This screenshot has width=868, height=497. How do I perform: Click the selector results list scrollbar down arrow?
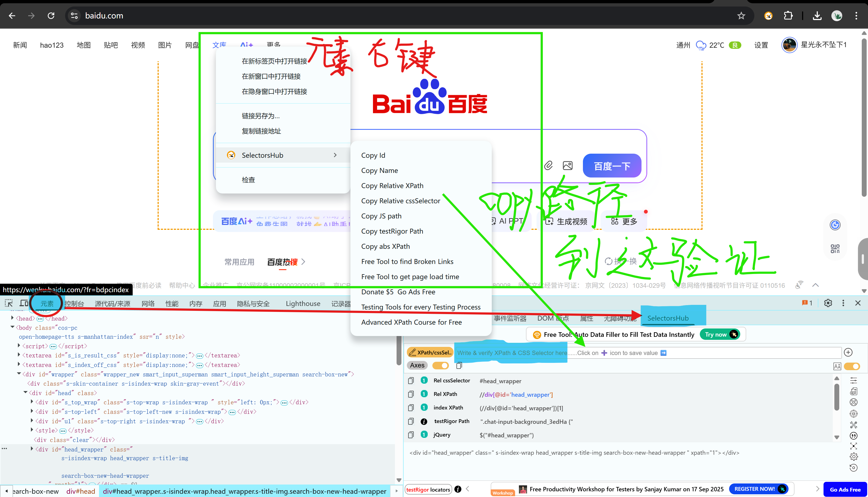pos(837,437)
